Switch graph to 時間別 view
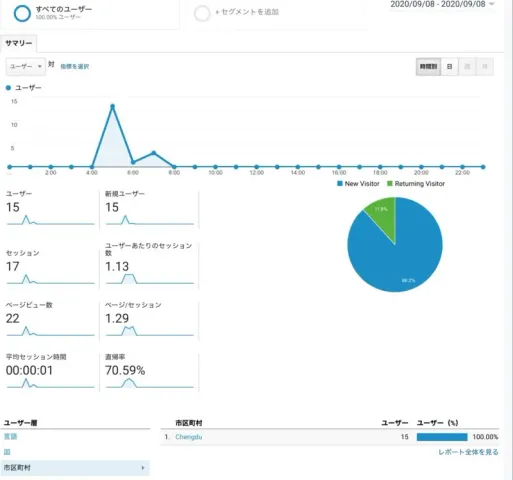The image size is (513, 480). [428, 67]
